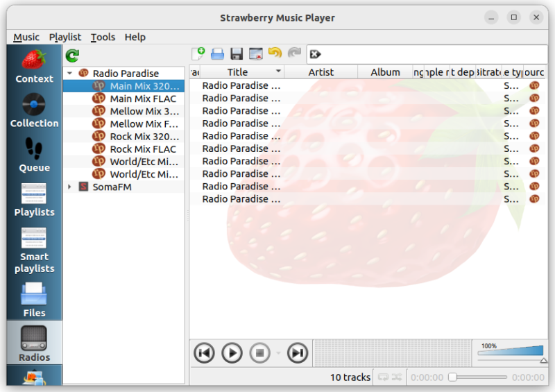Select the Radio Paradise service row

[124, 74]
